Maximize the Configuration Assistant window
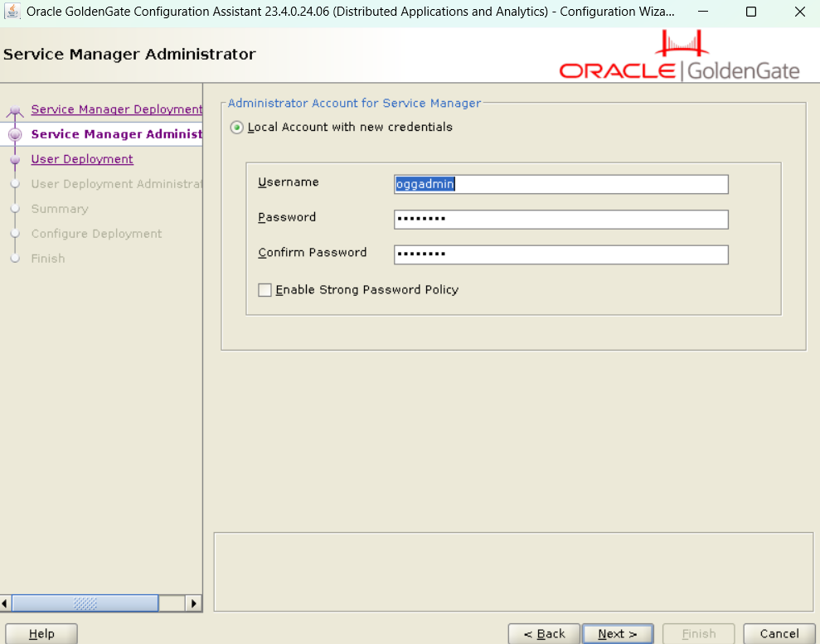 pos(751,12)
